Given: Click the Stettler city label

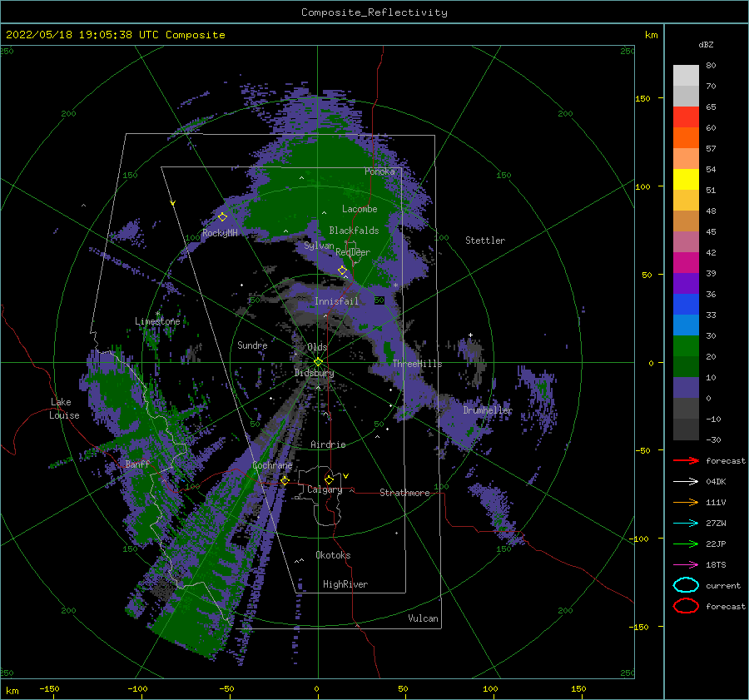Looking at the screenshot, I should (x=485, y=241).
